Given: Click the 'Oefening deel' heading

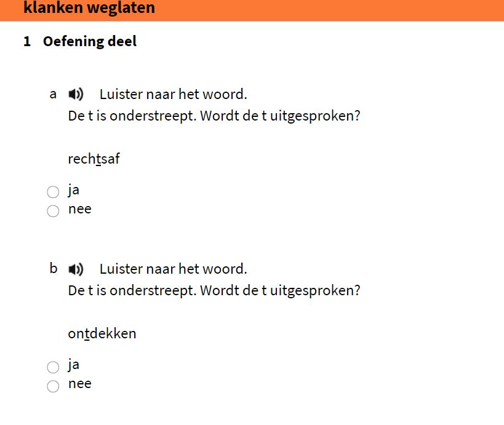Looking at the screenshot, I should pos(90,42).
